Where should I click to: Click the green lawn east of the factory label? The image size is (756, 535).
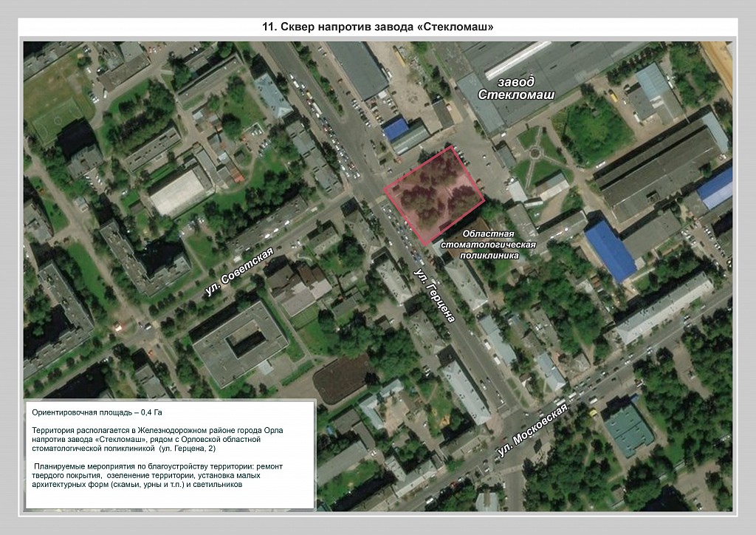coord(592,132)
